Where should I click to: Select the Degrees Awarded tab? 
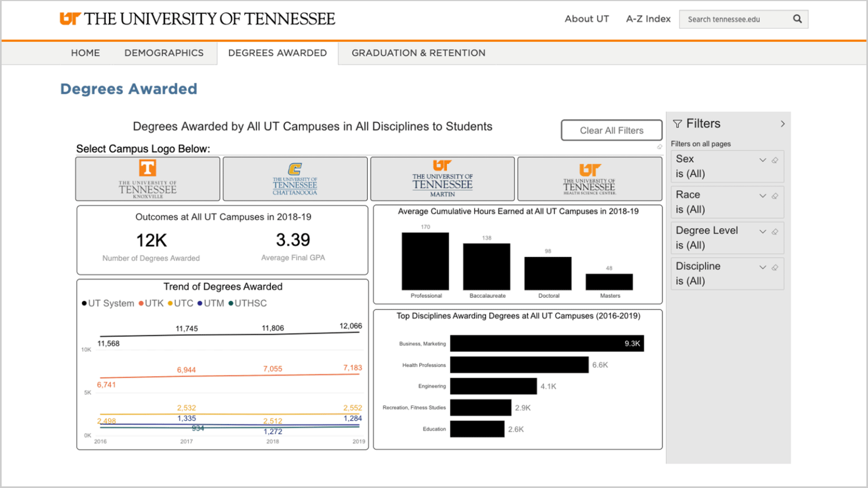[277, 53]
